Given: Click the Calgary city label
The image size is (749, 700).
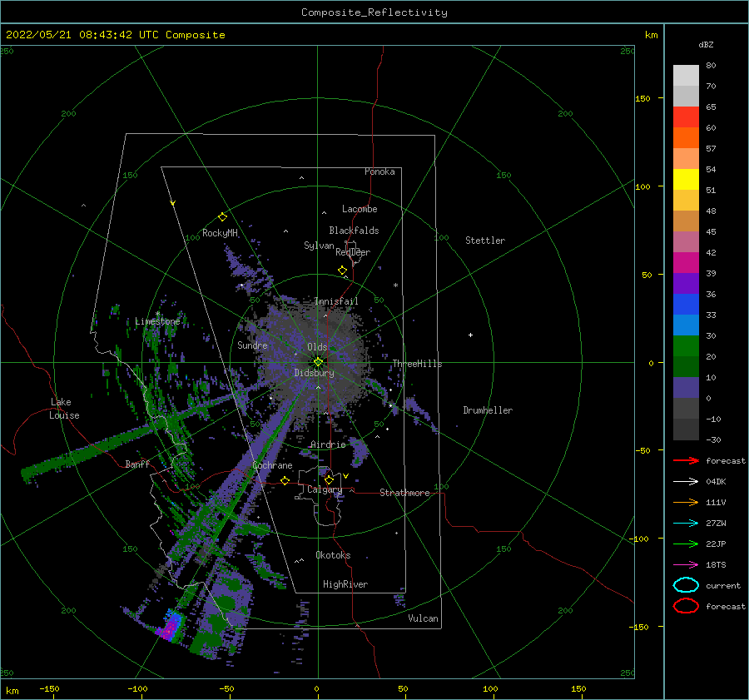Looking at the screenshot, I should [325, 489].
